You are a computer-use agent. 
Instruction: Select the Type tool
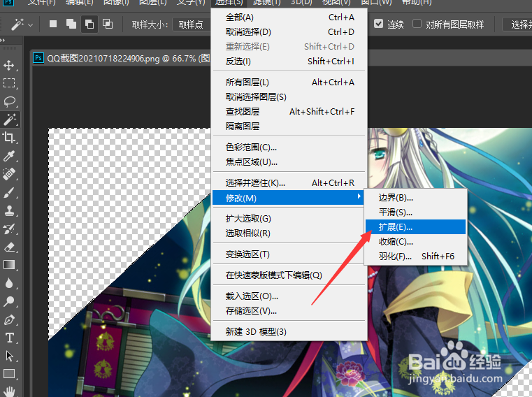(x=9, y=338)
